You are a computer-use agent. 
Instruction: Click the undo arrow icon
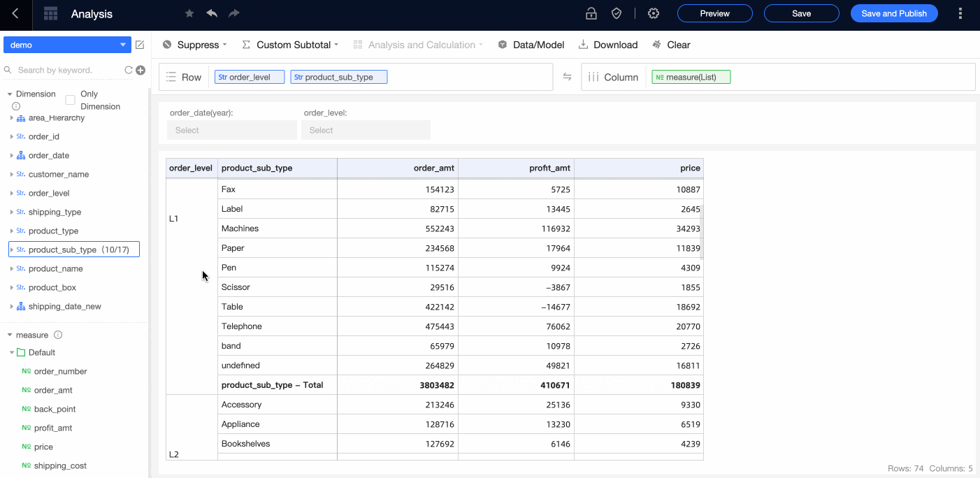point(212,14)
